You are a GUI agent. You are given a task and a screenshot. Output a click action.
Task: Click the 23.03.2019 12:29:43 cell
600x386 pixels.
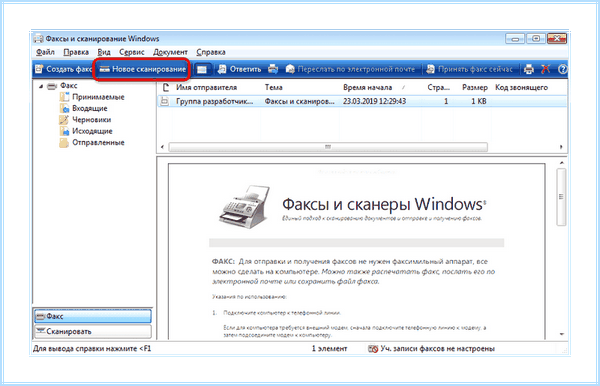(375, 101)
